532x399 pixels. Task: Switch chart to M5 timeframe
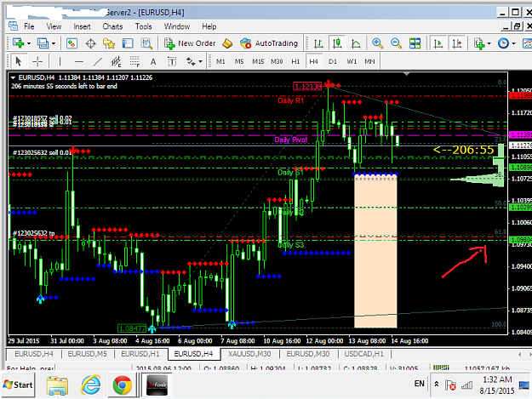[239, 61]
